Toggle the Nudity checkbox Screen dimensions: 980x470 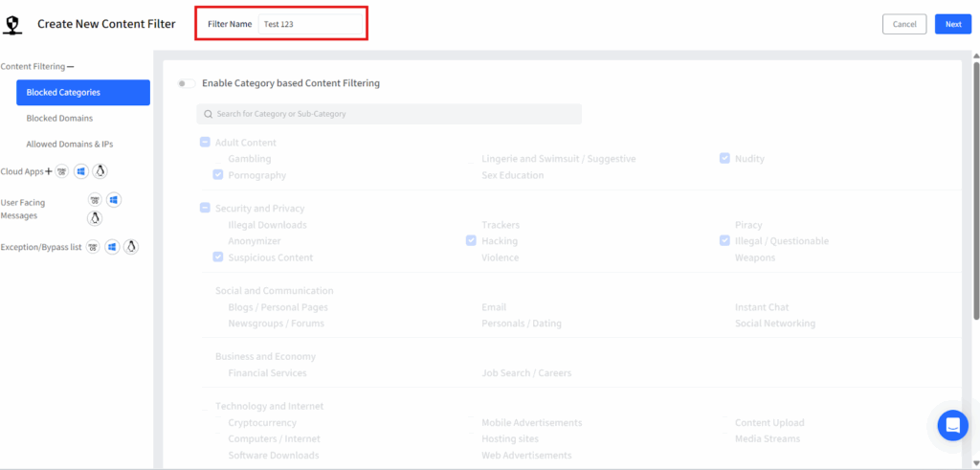[x=724, y=159]
